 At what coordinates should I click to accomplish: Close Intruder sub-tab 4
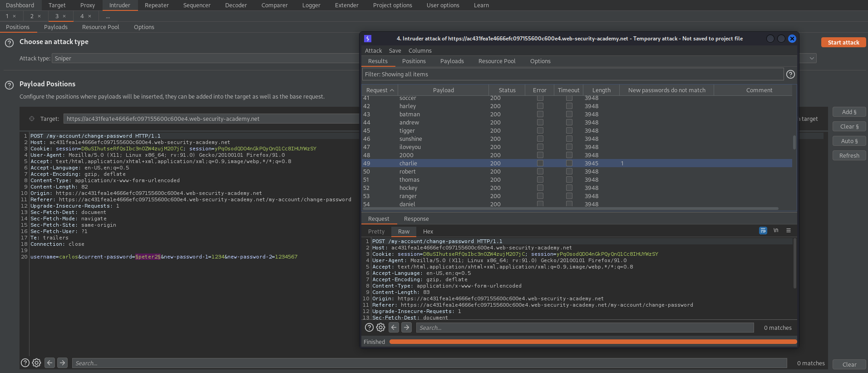[x=90, y=16]
